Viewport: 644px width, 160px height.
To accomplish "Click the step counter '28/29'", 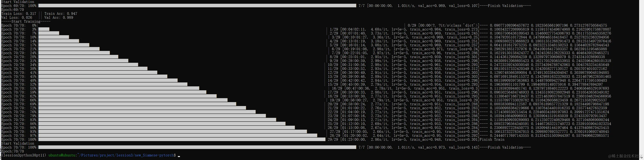I will point(335,135).
